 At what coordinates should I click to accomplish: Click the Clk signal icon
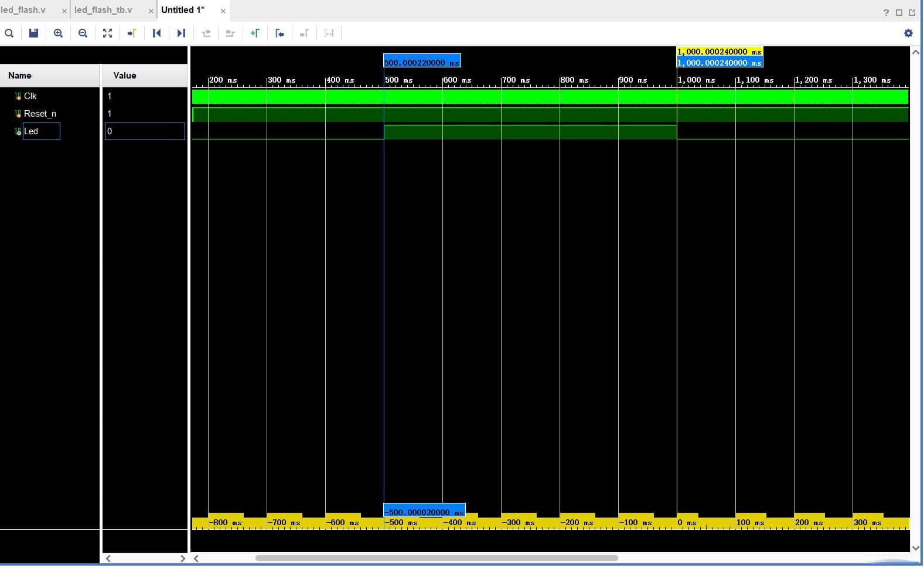coord(18,96)
